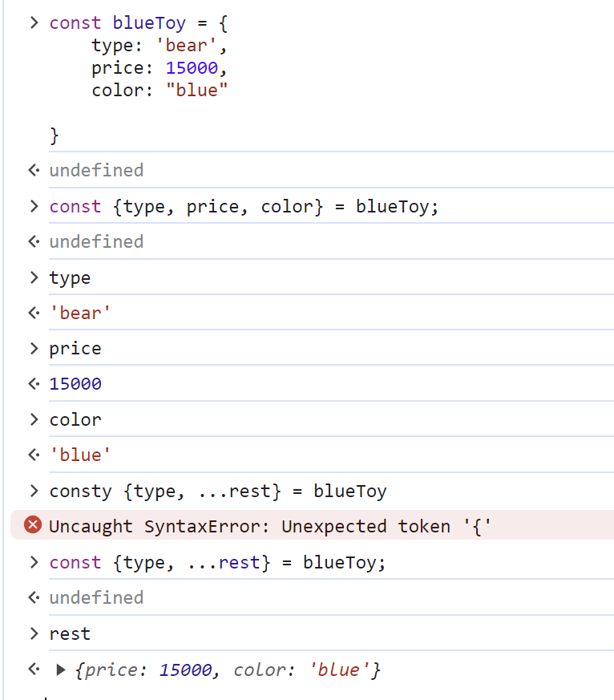Click the output arrow beside the rest object
The width and height of the screenshot is (614, 700).
tap(34, 669)
